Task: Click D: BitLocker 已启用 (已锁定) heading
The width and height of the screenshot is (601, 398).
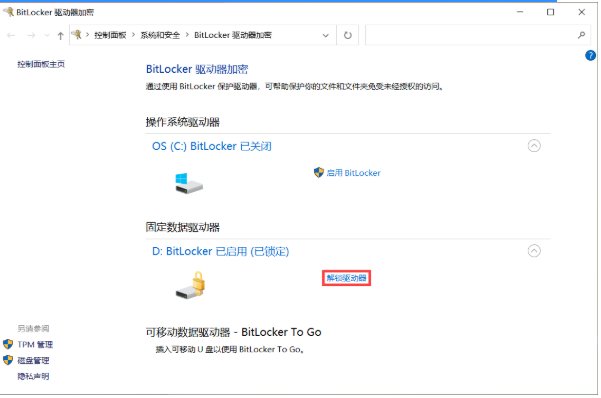Action: point(220,252)
